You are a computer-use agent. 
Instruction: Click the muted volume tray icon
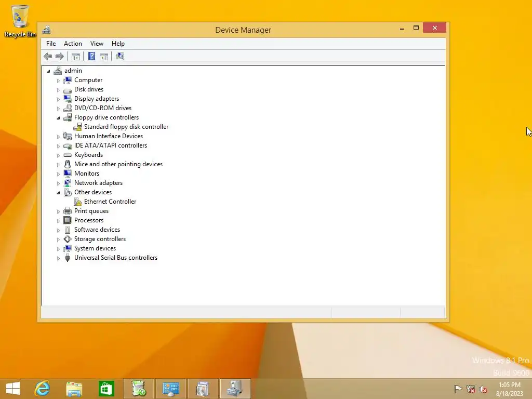(x=483, y=389)
